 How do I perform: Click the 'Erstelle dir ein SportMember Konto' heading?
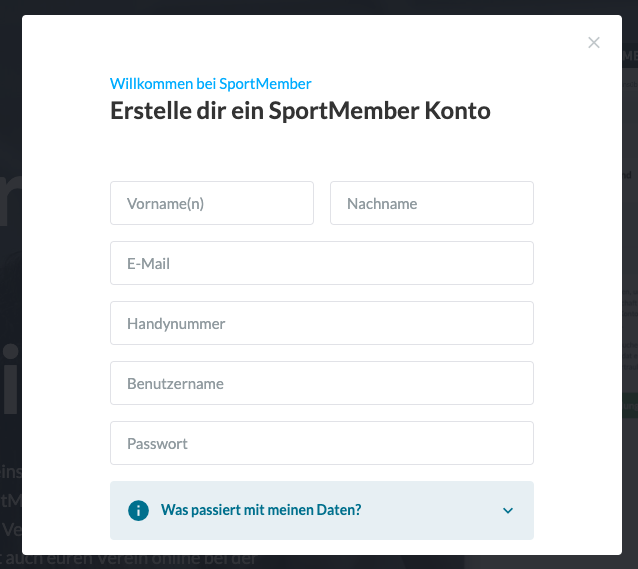click(300, 110)
